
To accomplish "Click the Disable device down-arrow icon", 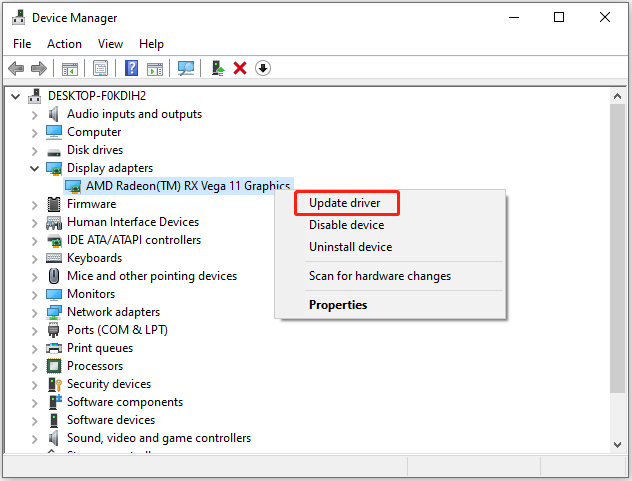I will click(x=263, y=68).
